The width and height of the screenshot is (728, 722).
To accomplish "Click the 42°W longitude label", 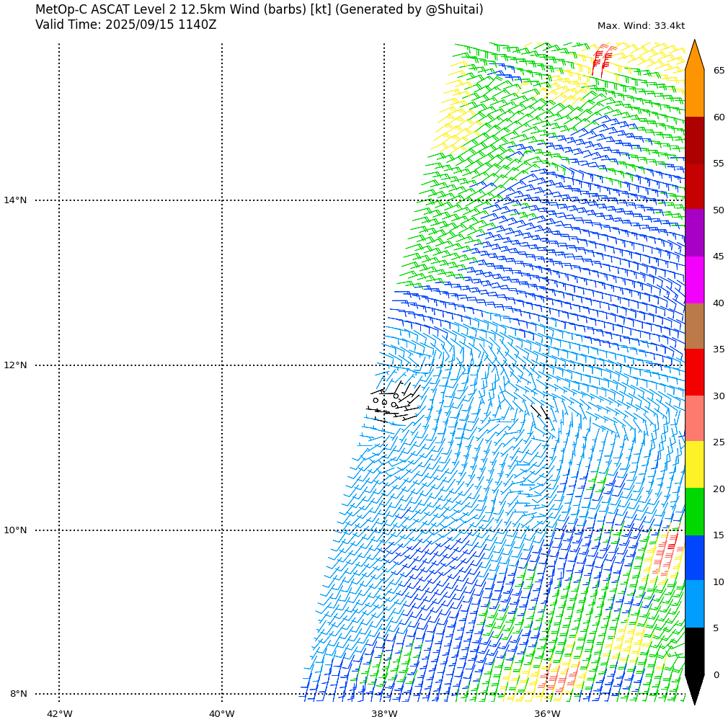I will 59,713.
